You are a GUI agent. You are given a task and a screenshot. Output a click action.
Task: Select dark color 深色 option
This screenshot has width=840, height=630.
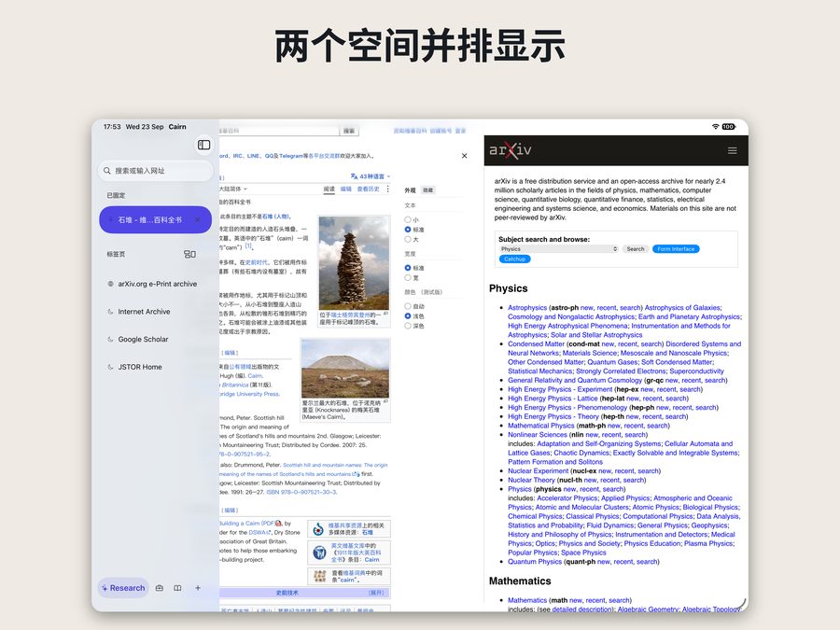[x=408, y=326]
